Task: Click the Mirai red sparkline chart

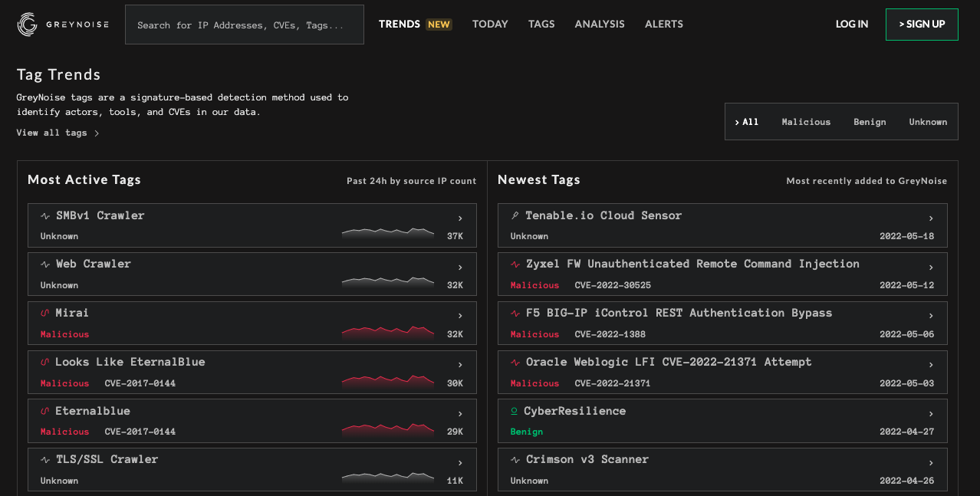Action: click(x=388, y=331)
